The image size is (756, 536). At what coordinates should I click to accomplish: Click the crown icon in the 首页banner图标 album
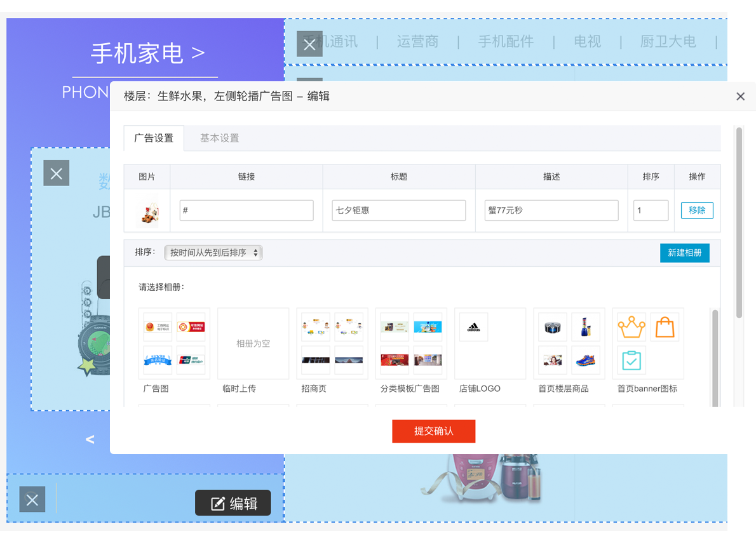631,327
